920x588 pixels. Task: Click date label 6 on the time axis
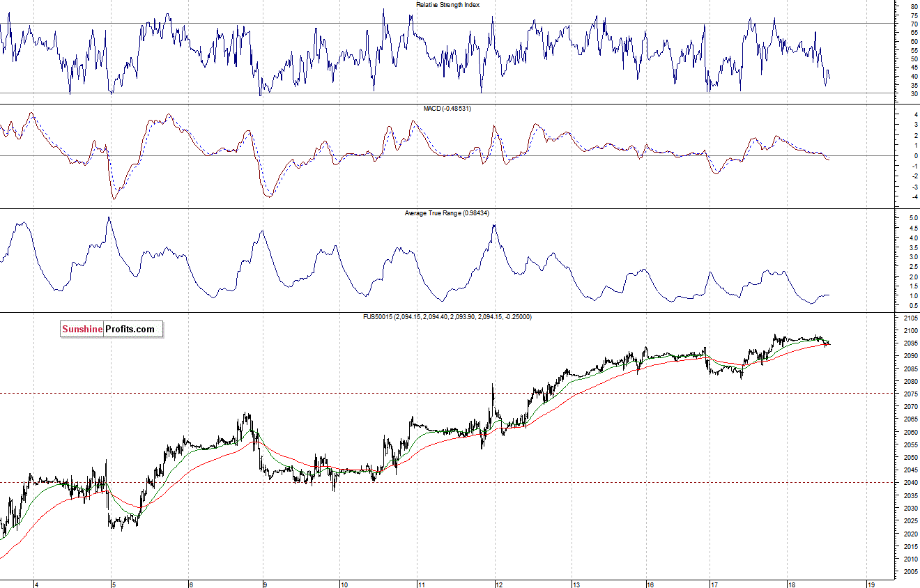pos(191,585)
